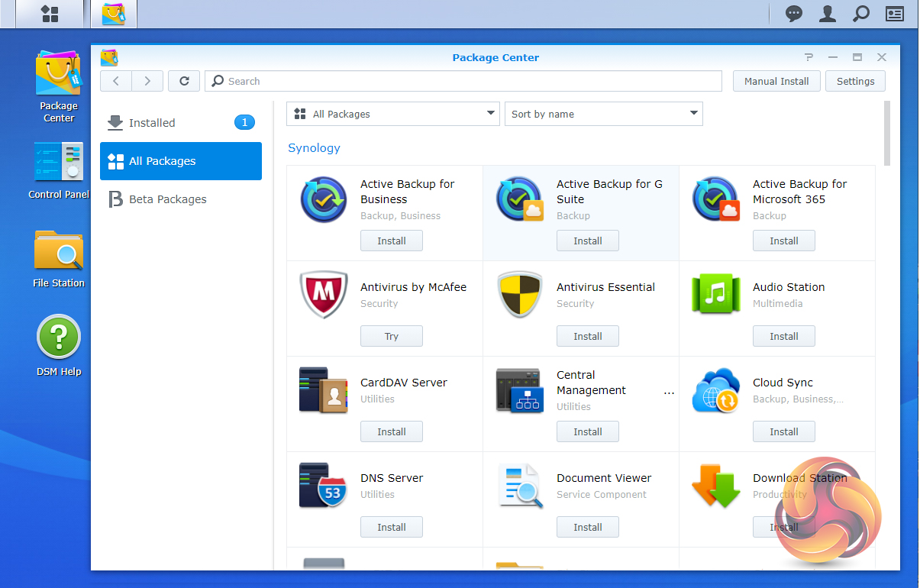The height and width of the screenshot is (588, 920).
Task: Switch to Beta Packages
Action: click(x=181, y=199)
